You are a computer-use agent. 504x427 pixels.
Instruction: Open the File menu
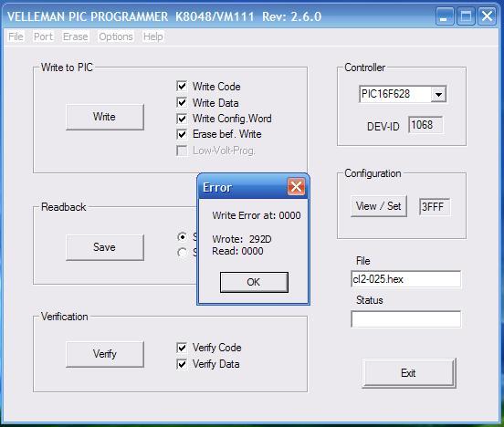coord(16,36)
